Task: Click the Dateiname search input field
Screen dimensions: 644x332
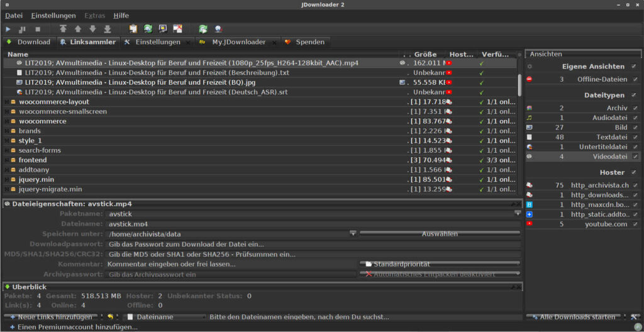Action: coord(365,317)
